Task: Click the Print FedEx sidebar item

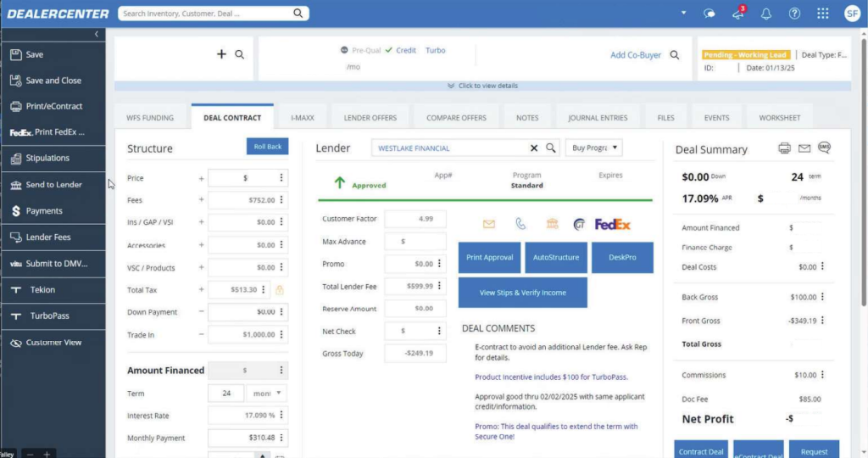Action: 53,132
